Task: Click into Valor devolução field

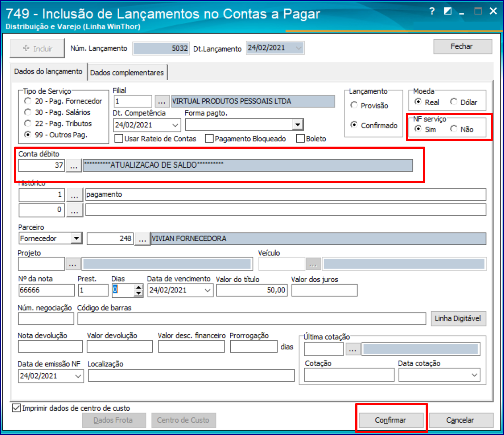Action: [x=120, y=347]
